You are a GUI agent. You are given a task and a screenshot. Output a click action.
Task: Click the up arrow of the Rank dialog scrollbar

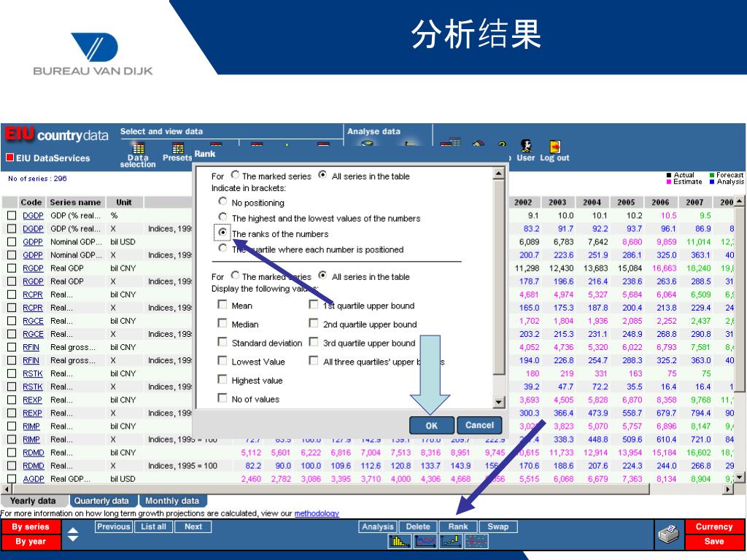[498, 173]
